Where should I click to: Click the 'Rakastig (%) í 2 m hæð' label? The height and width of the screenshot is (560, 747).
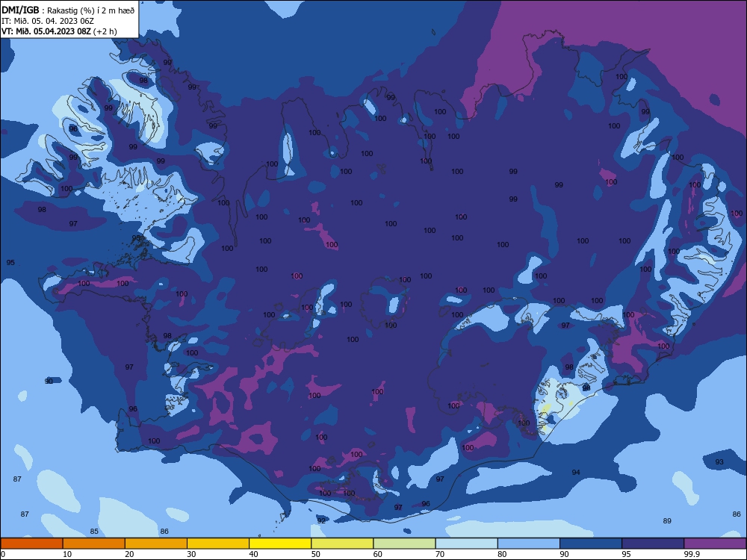click(91, 10)
